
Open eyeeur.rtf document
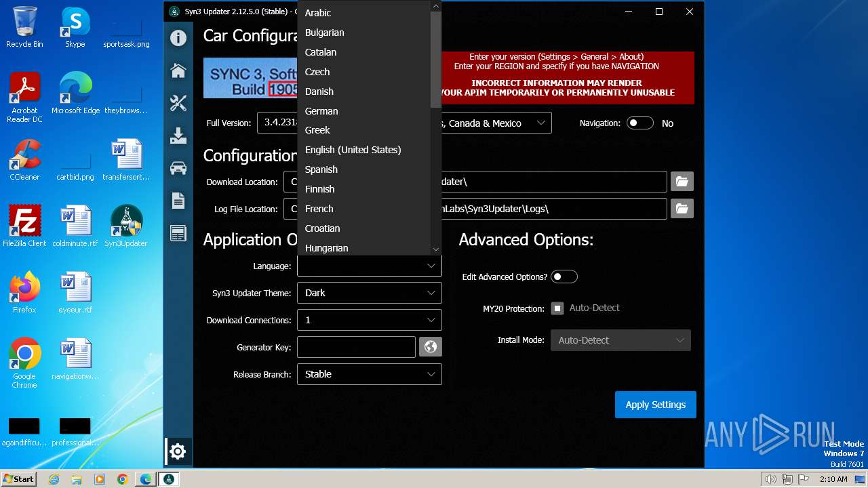(x=75, y=293)
